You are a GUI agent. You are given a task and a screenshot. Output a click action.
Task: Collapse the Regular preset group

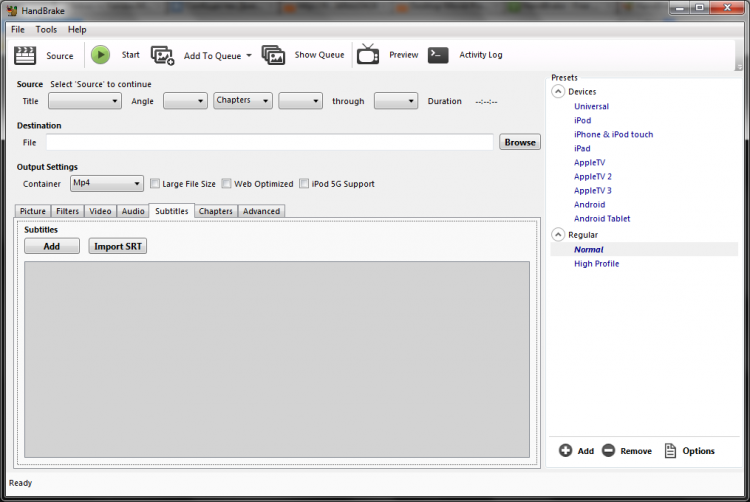coord(558,234)
